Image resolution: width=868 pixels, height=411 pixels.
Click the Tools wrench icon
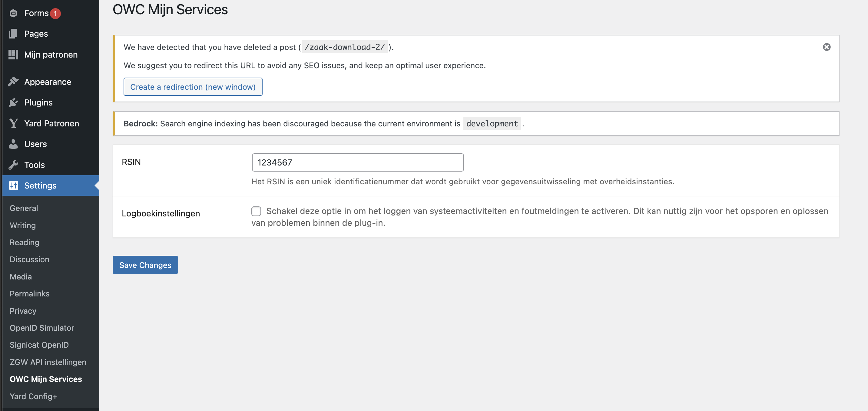click(14, 165)
